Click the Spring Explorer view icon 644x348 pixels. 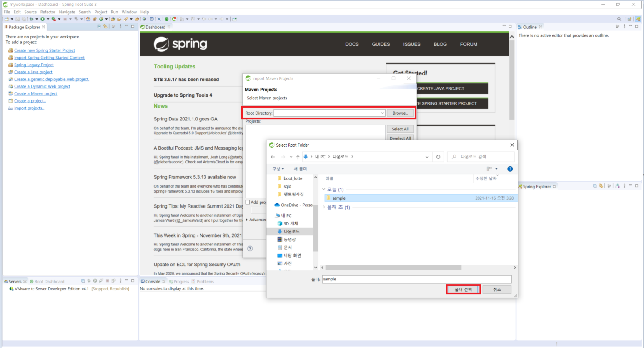[520, 186]
